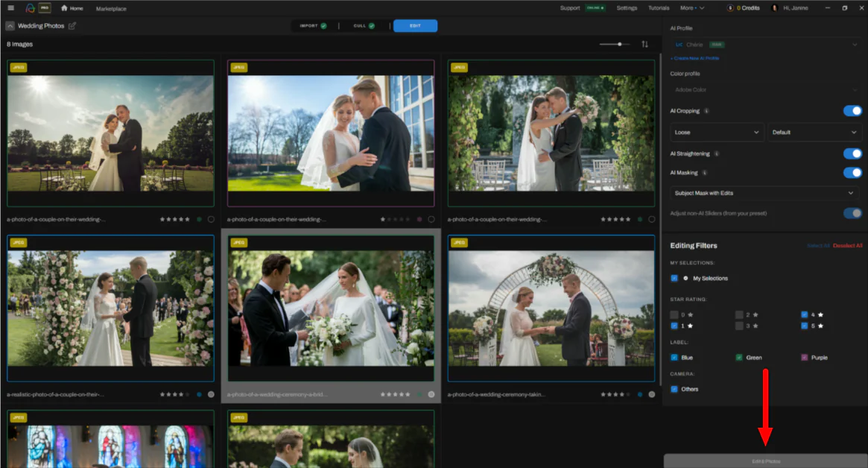Toggle selection circle on a-realistic-photo row
This screenshot has height=468, width=868.
click(x=211, y=394)
